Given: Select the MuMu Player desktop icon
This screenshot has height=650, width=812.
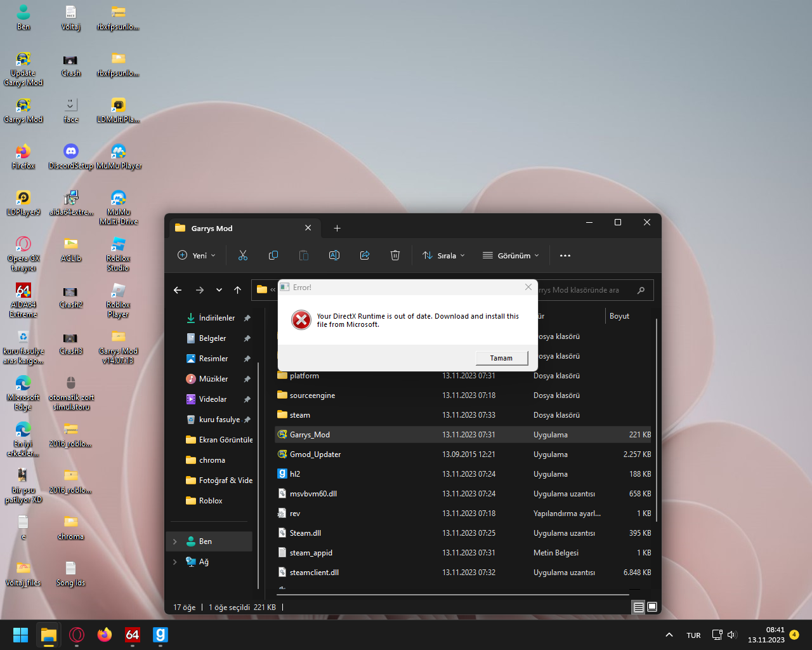Looking at the screenshot, I should 119,156.
